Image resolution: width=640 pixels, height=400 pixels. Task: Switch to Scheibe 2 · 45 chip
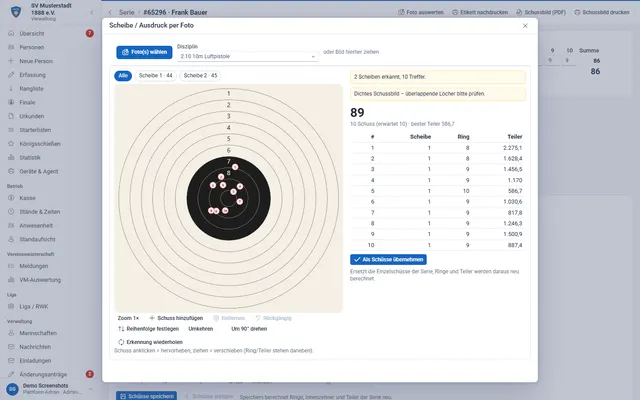[x=200, y=76]
